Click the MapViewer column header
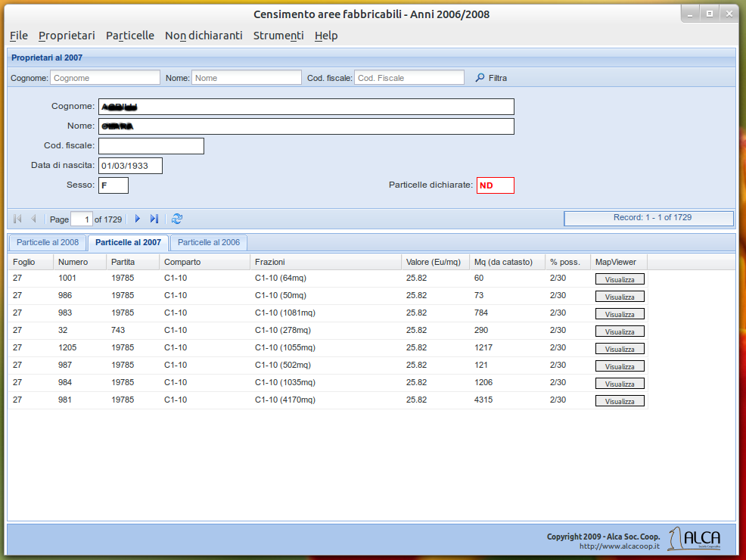The width and height of the screenshot is (746, 560). point(618,262)
